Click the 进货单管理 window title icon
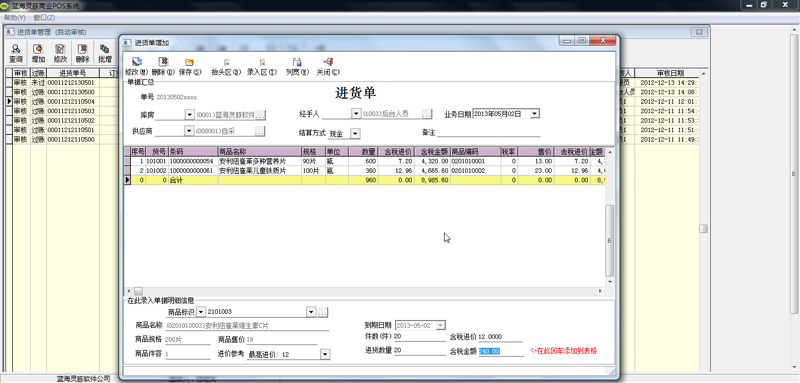Viewport: 800px width, 383px height. [10, 32]
